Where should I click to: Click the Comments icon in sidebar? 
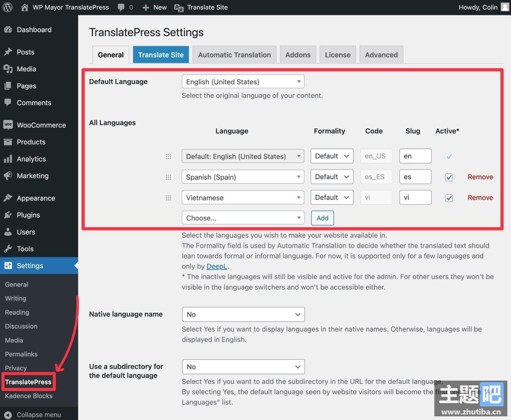[8, 103]
